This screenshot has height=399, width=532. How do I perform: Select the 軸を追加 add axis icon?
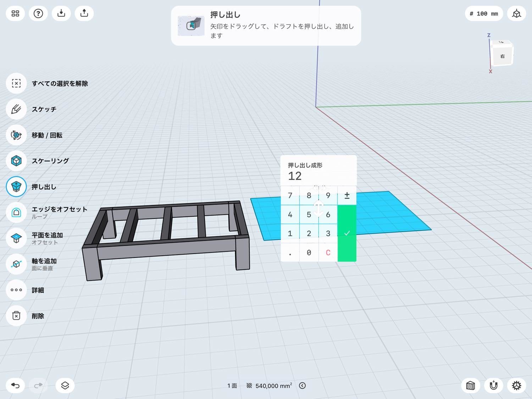tap(16, 264)
